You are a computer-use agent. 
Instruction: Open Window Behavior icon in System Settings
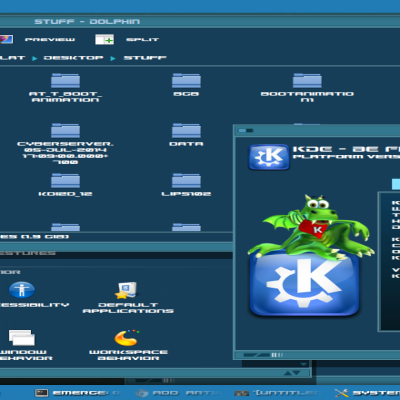click(22, 337)
